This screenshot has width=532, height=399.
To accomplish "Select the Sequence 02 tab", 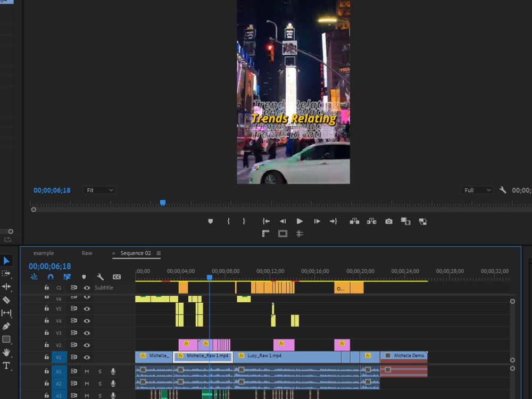I will 136,253.
